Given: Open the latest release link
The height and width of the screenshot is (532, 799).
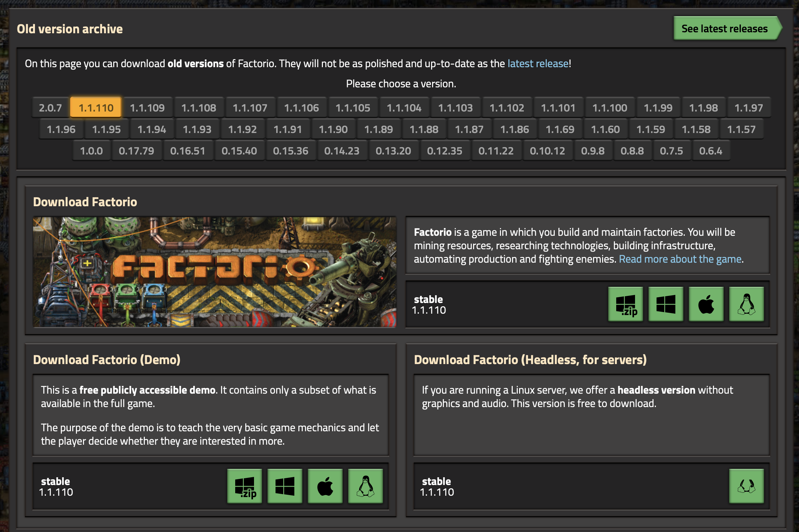Looking at the screenshot, I should tap(538, 63).
